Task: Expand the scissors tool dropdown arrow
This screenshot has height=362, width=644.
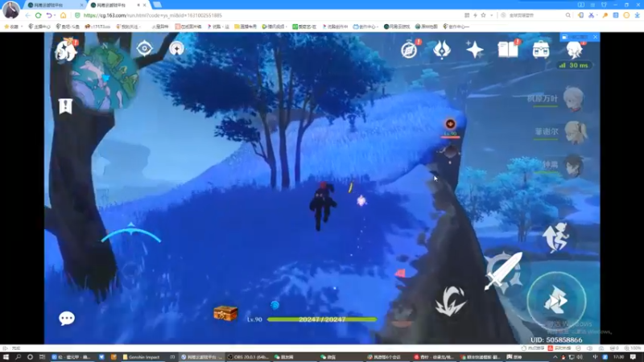Action: pyautogui.click(x=597, y=15)
